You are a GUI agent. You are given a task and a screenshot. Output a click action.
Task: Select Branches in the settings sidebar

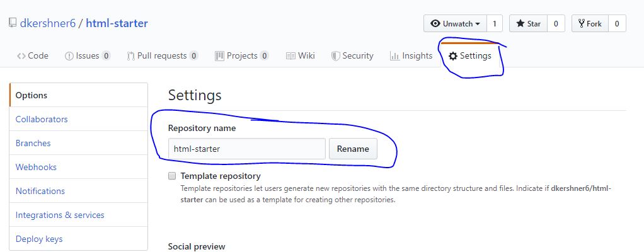pos(33,143)
